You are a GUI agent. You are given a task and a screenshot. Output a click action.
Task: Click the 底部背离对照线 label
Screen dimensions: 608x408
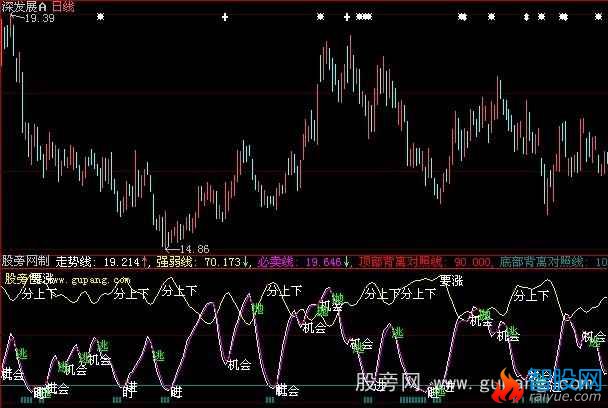coord(541,262)
